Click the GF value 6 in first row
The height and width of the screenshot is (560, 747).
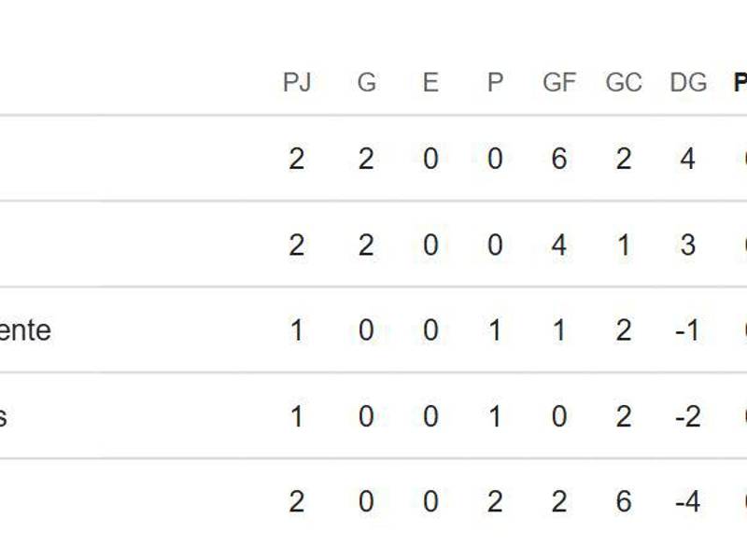point(559,159)
